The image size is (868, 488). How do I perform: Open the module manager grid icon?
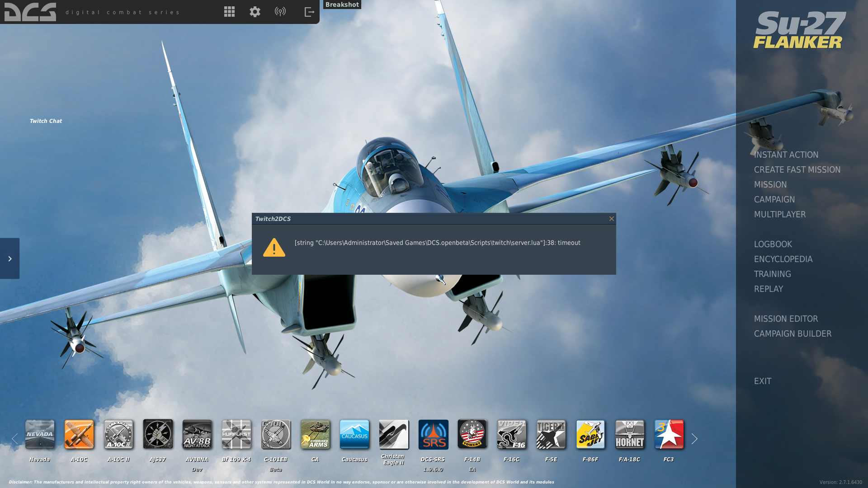pyautogui.click(x=229, y=12)
